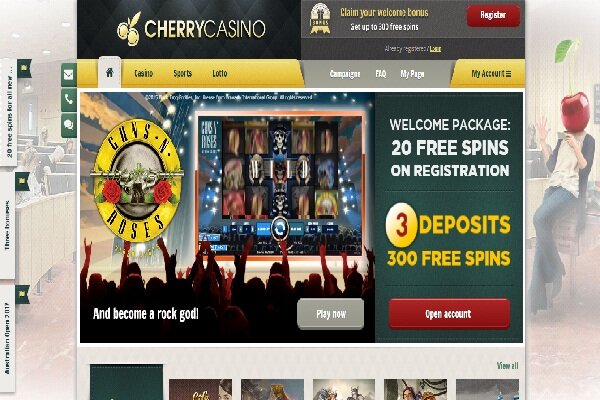Click the Login link
The width and height of the screenshot is (600, 400).
435,49
